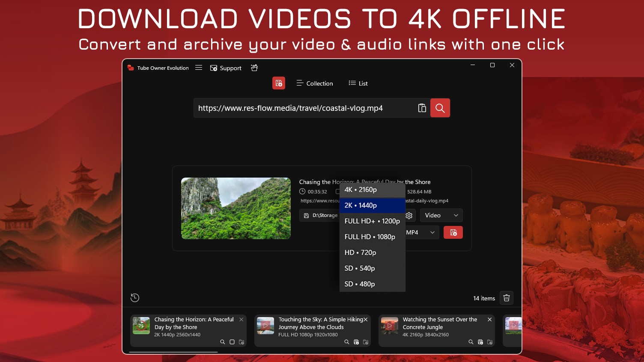Click the gift box rewards icon
644x362 pixels.
(254, 68)
